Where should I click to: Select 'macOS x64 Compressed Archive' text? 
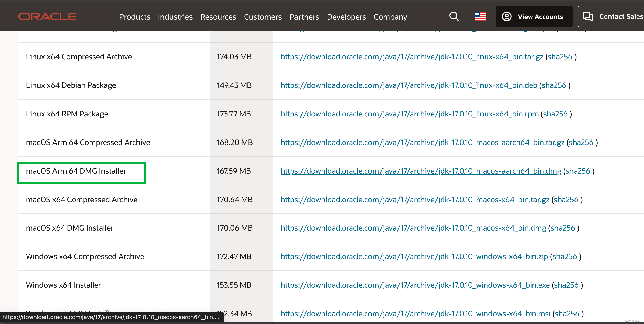pyautogui.click(x=82, y=200)
